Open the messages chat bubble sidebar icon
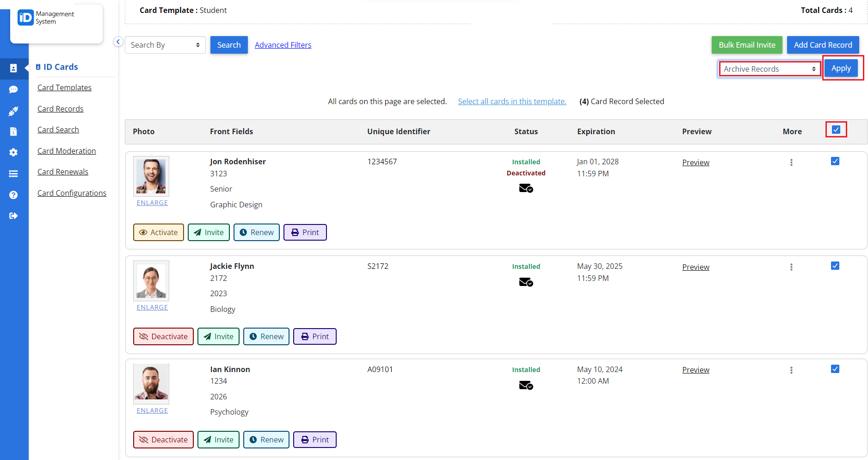868x460 pixels. pos(13,89)
